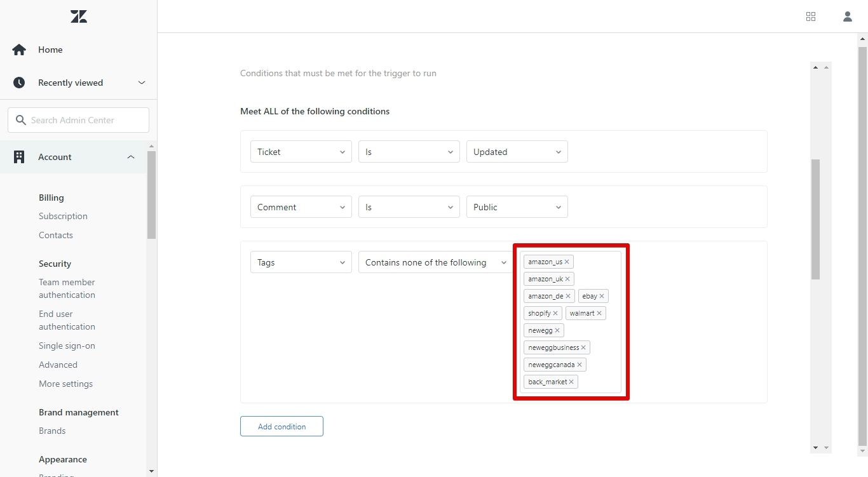Screen dimensions: 868x477
Task: Click Meet ALL of the following conditions text
Action: 315,111
